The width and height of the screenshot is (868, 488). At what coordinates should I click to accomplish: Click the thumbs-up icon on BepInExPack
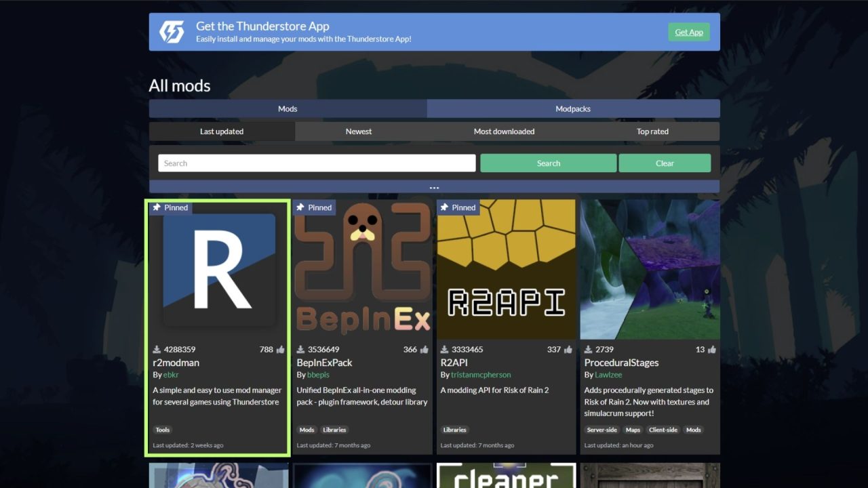(425, 350)
